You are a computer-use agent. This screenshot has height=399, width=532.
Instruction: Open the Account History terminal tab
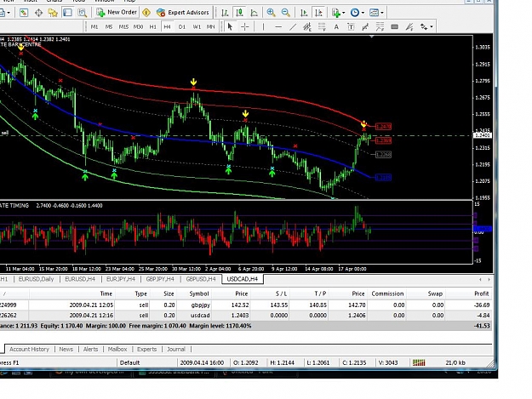coord(29,349)
